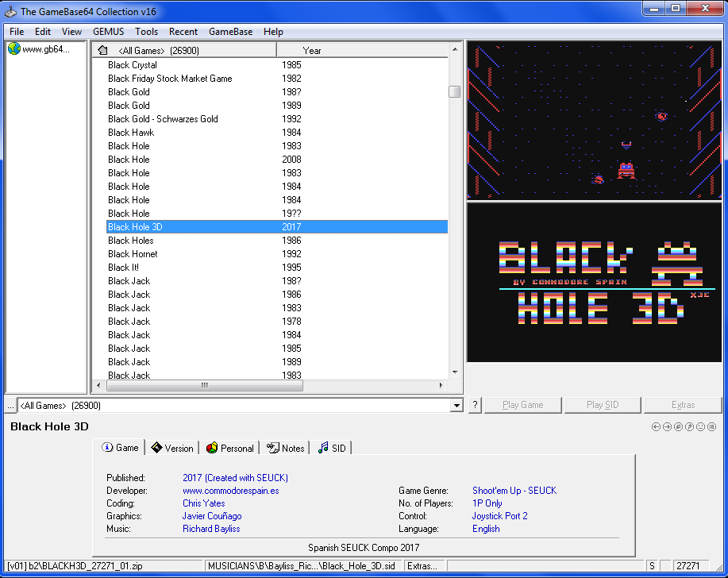This screenshot has width=728, height=578.
Task: Open the Recent menu
Action: (x=183, y=32)
